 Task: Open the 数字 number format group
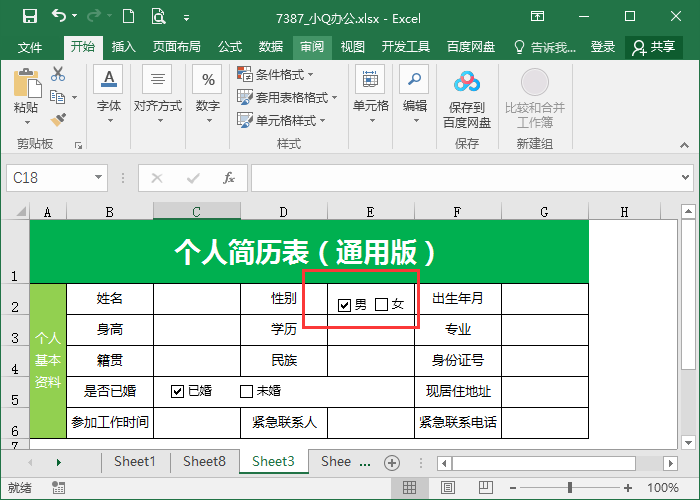pyautogui.click(x=208, y=95)
